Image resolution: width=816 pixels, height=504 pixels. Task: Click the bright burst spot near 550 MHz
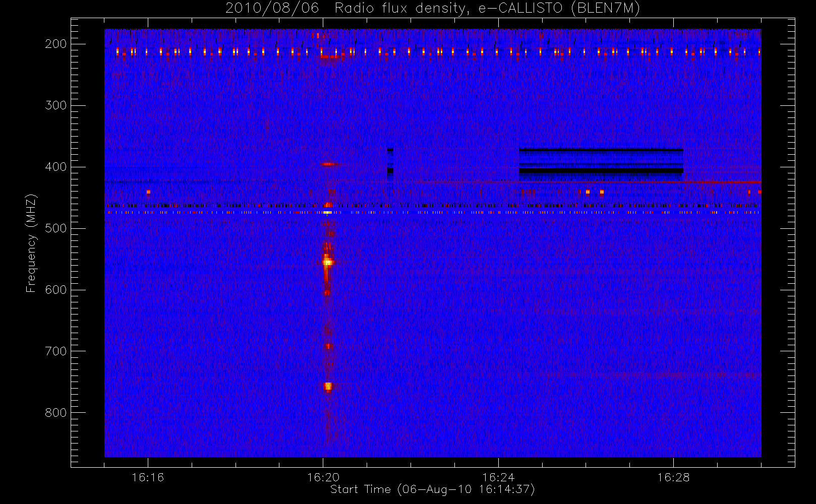point(328,262)
